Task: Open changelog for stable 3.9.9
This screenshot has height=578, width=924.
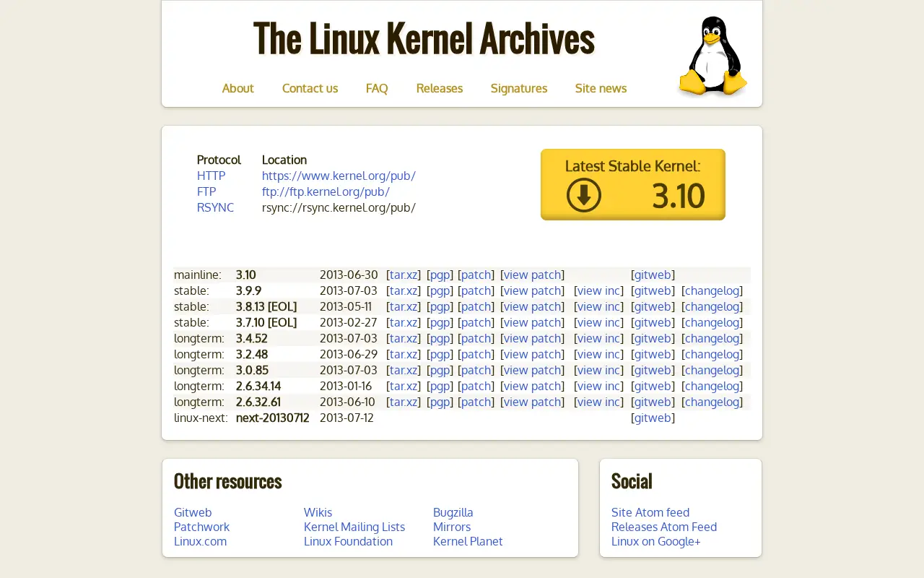Action: click(x=712, y=290)
